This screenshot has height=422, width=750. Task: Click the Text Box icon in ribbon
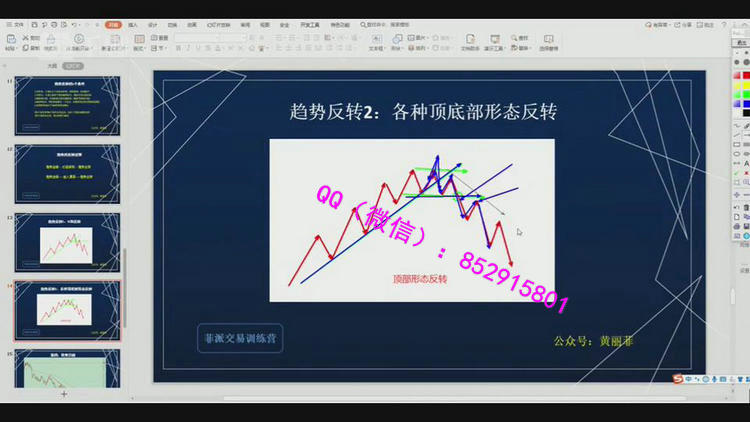click(x=377, y=42)
